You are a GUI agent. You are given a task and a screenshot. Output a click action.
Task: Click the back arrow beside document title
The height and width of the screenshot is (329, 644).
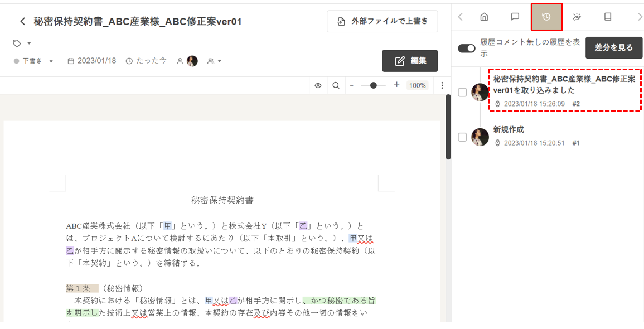click(x=22, y=22)
